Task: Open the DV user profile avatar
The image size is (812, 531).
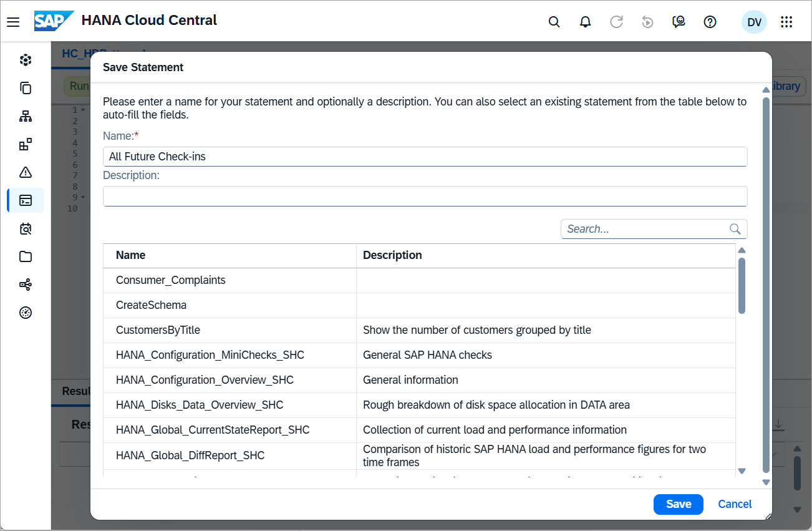Action: point(754,22)
